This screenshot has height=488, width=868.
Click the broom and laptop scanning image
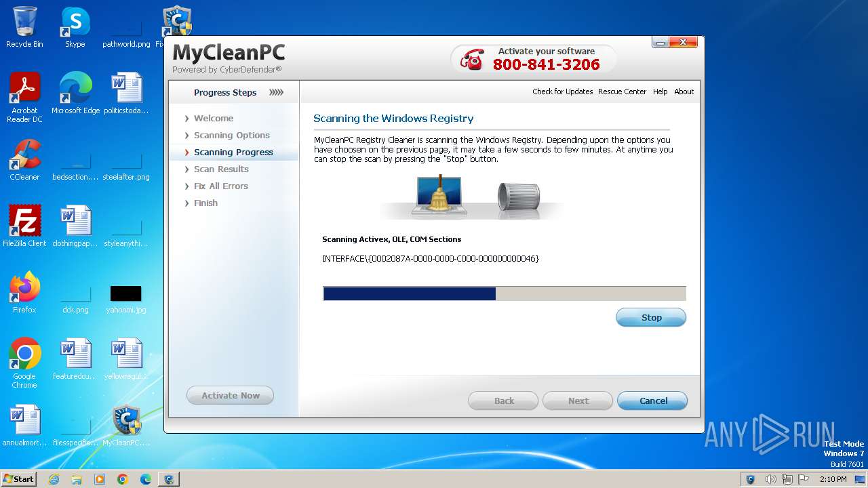coord(439,195)
